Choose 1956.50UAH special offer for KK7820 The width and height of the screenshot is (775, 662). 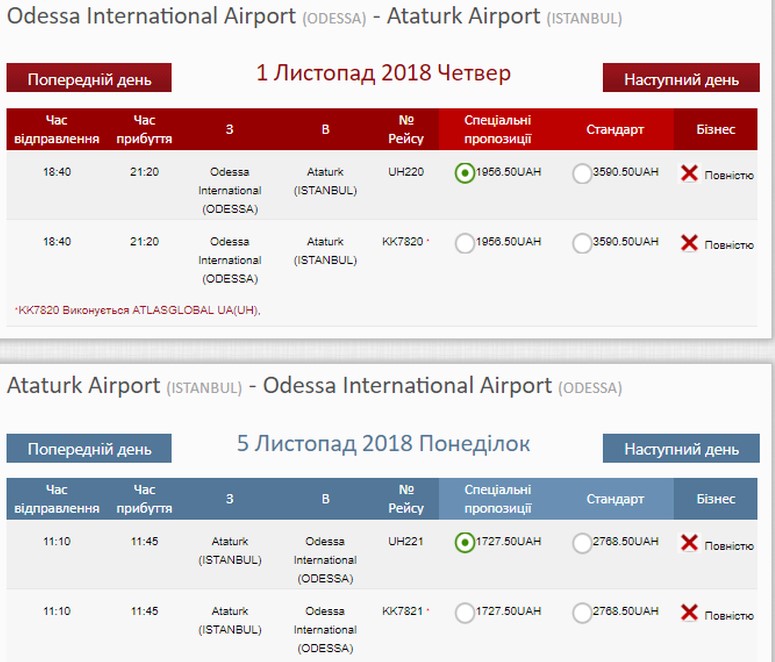[464, 243]
